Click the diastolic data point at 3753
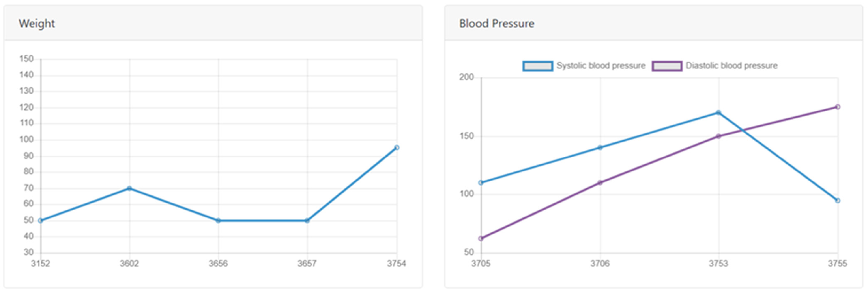 tap(718, 136)
